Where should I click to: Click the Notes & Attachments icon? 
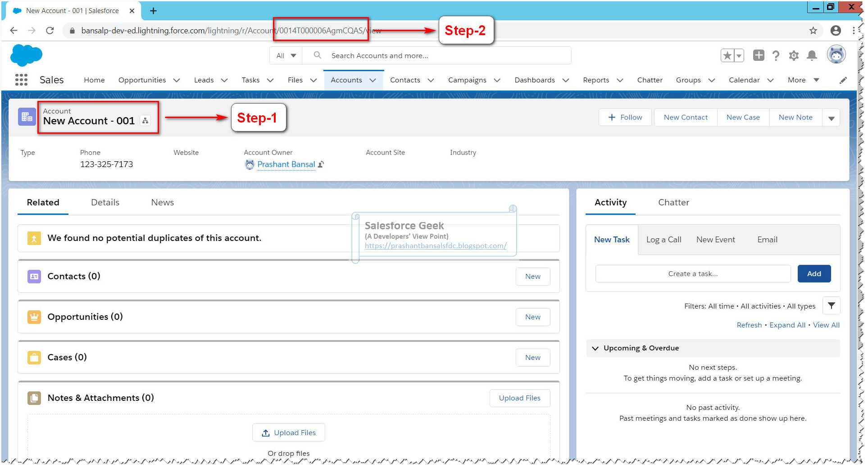(34, 398)
